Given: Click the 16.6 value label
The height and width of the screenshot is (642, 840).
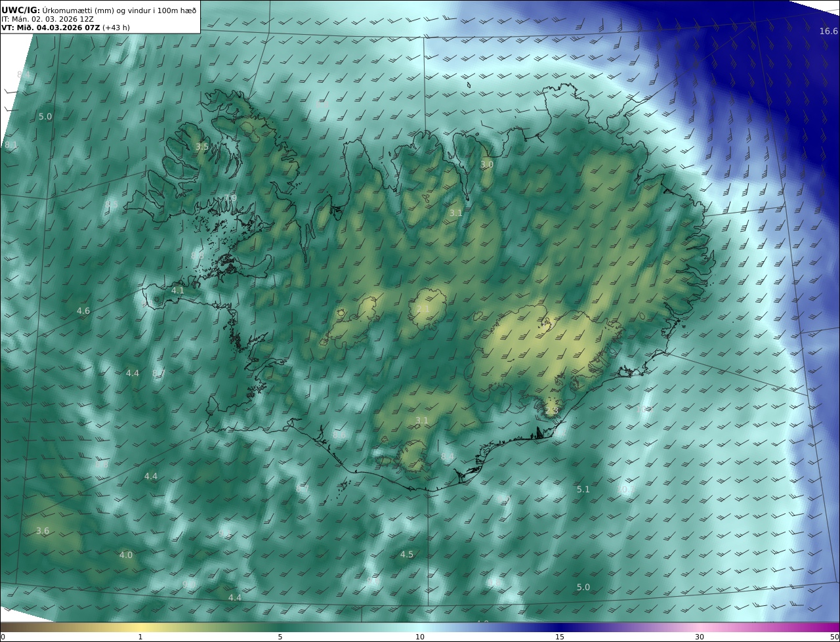Looking at the screenshot, I should [828, 32].
